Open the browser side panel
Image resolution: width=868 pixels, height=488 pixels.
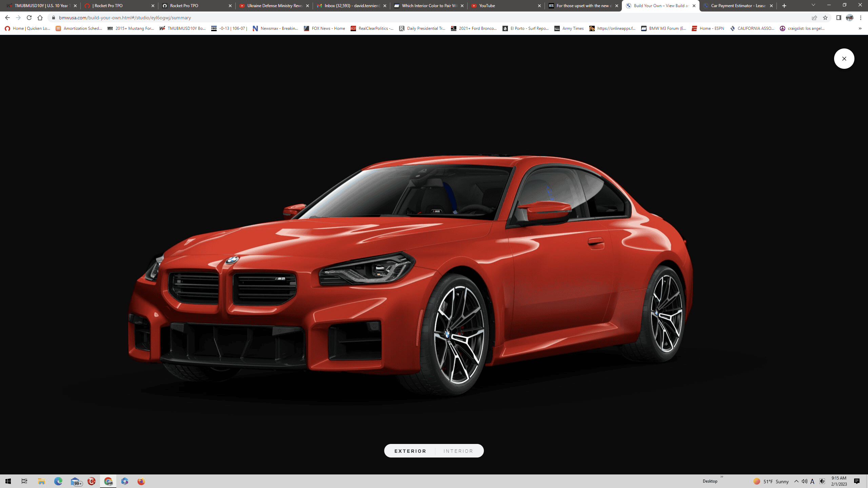click(x=839, y=18)
